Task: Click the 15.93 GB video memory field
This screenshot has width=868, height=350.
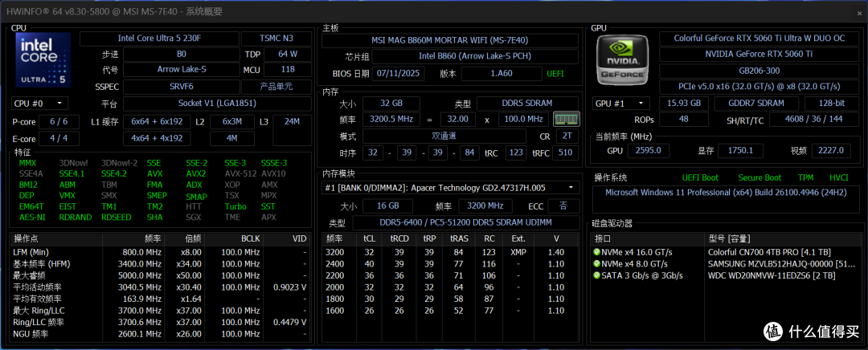Action: (684, 104)
